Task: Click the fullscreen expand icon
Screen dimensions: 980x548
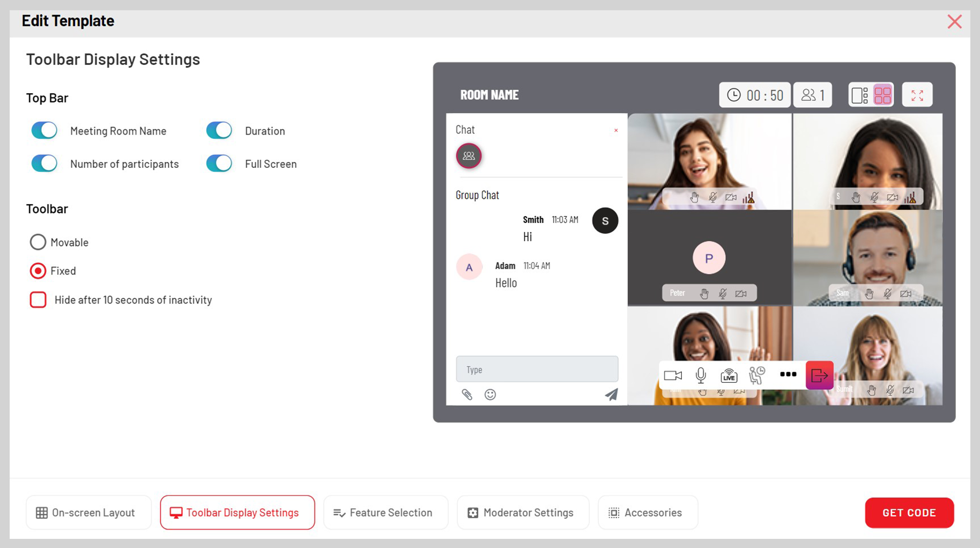Action: pyautogui.click(x=917, y=94)
